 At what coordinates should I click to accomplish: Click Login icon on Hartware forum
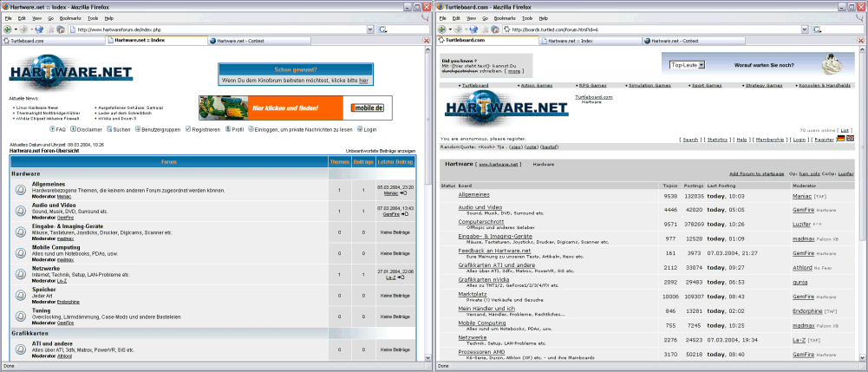coord(360,129)
